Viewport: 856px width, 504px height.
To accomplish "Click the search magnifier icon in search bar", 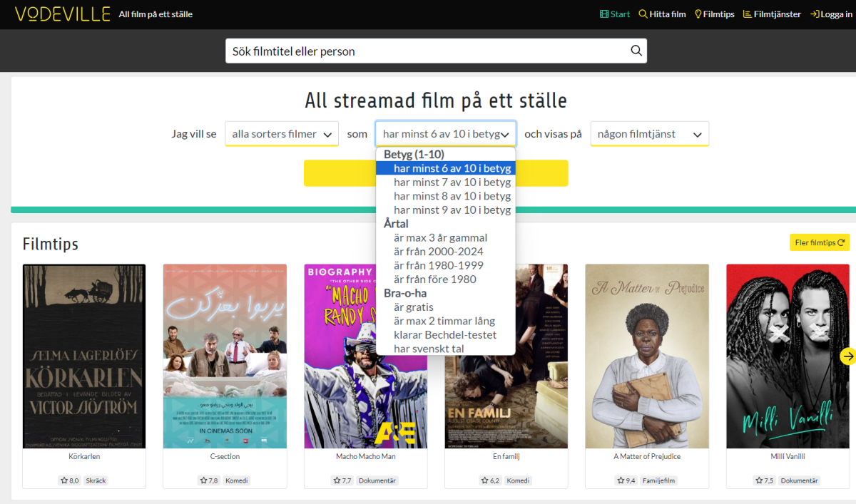I will 636,51.
